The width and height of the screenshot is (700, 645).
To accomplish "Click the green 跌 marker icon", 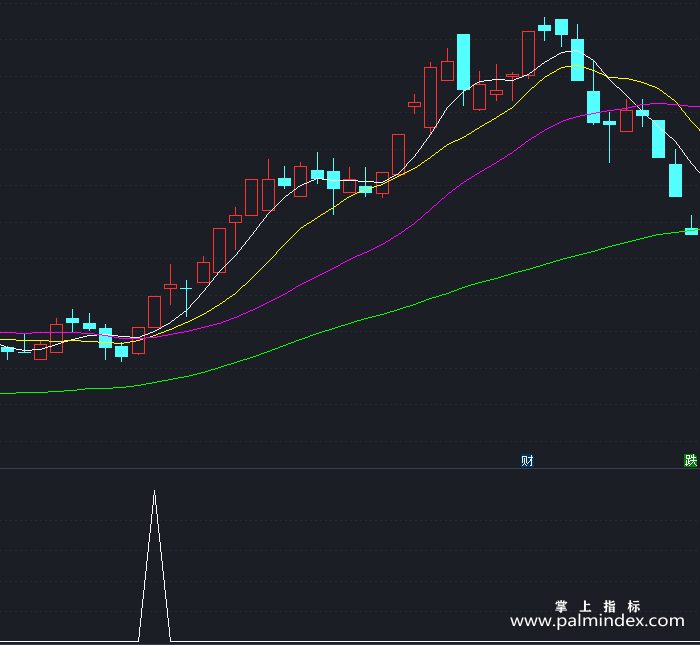I will click(x=691, y=460).
